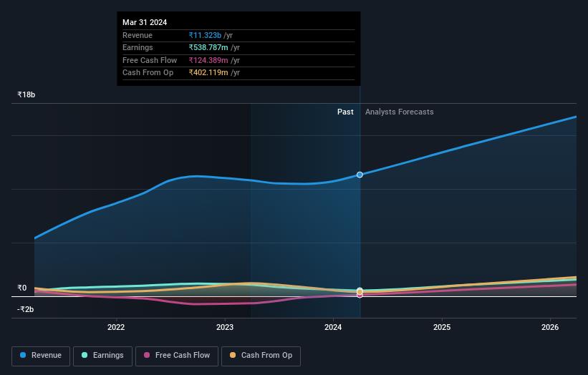
Task: Click the 2023 x-axis label
Action: pyautogui.click(x=225, y=327)
